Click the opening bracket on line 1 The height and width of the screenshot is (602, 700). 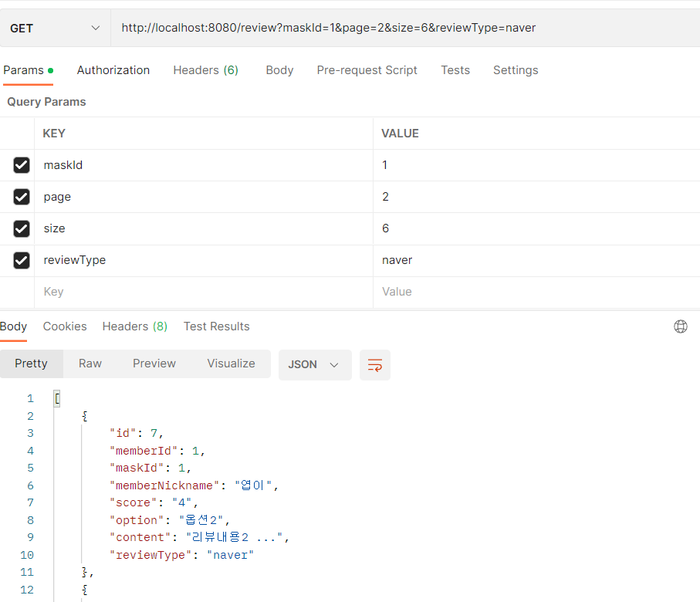click(57, 398)
